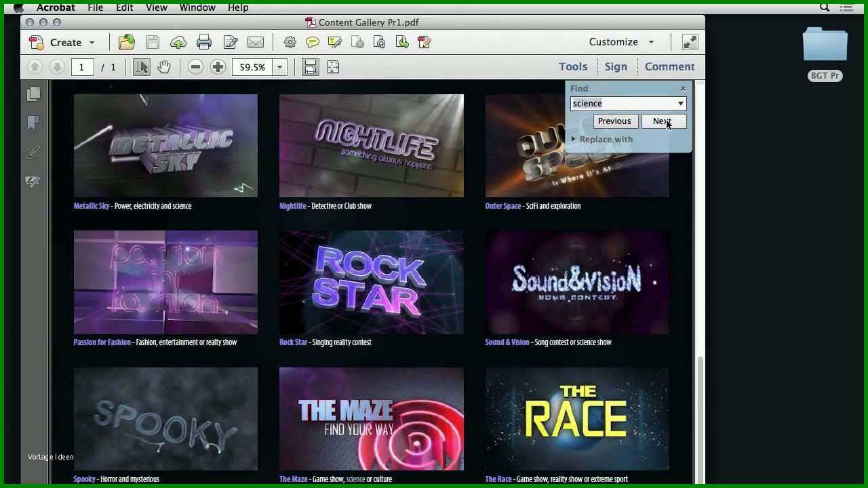Viewport: 868px width, 488px height.
Task: Click the Passion for Fashion thumbnail
Action: [165, 282]
